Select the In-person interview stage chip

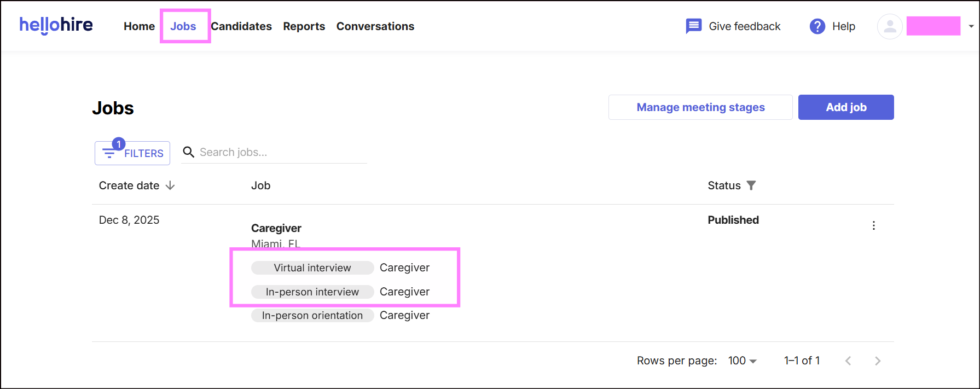coord(312,292)
